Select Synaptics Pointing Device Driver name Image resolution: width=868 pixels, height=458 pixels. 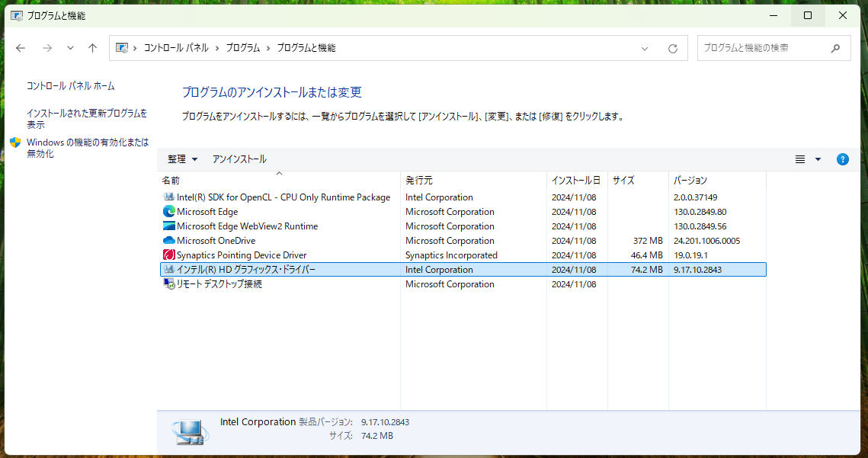[242, 255]
